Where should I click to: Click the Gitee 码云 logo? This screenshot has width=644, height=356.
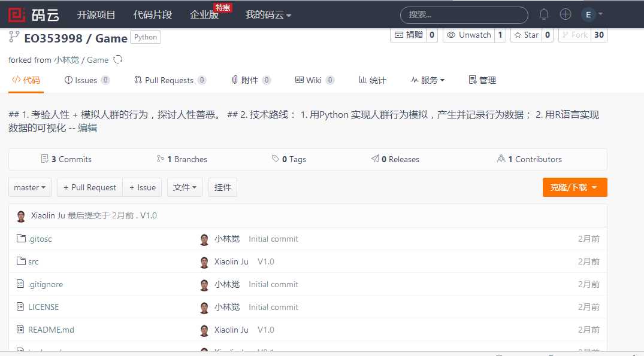[x=34, y=15]
